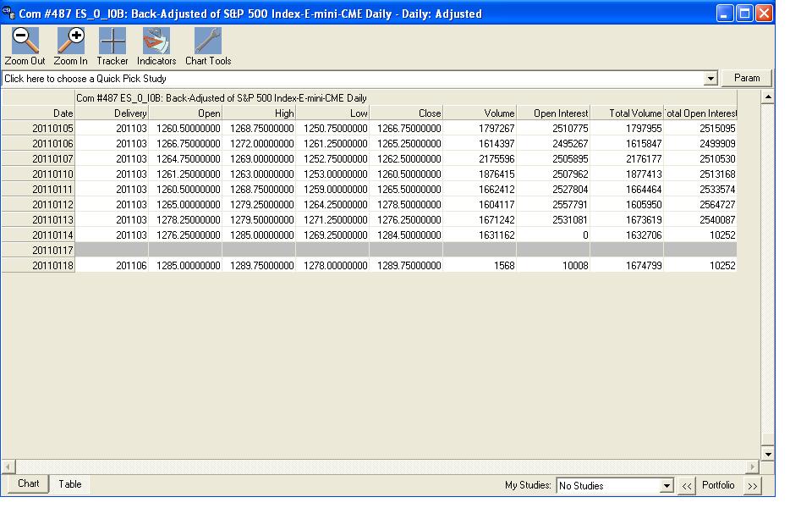812x508 pixels.
Task: Go to previous portfolio with << button
Action: click(687, 486)
